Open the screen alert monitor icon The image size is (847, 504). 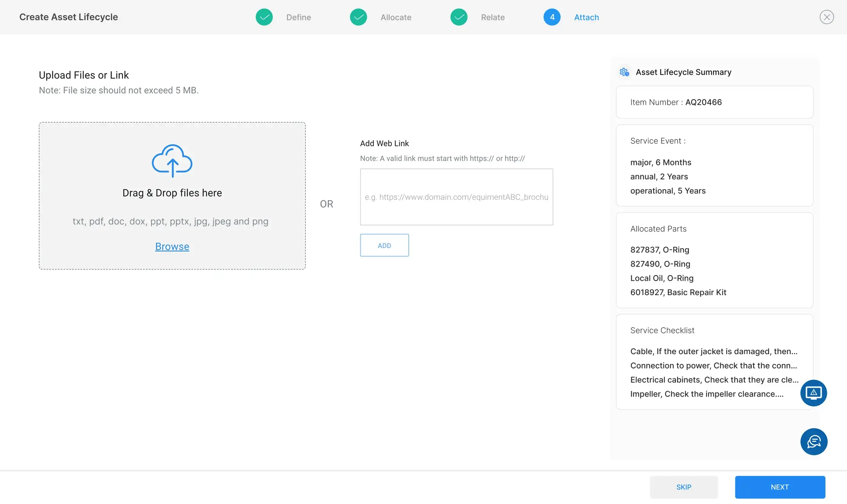[x=814, y=393]
